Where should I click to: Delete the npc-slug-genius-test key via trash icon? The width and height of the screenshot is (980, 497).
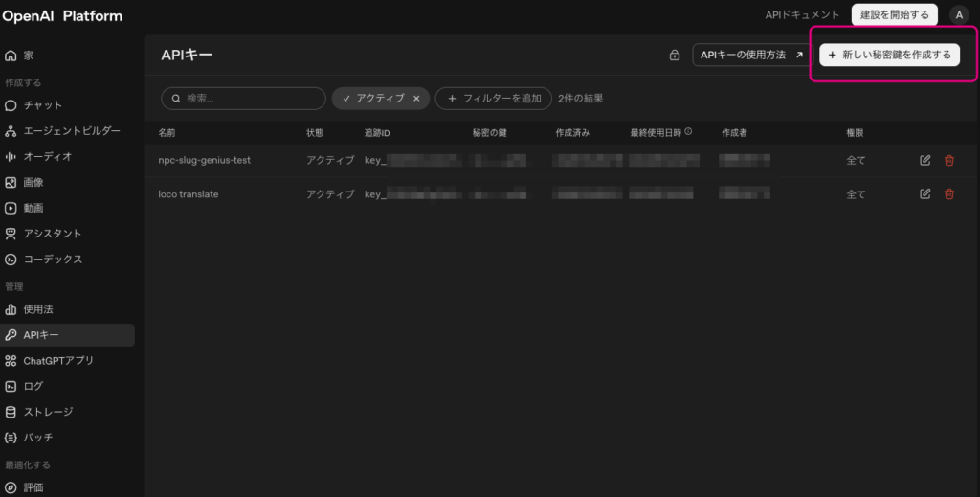[x=948, y=160]
